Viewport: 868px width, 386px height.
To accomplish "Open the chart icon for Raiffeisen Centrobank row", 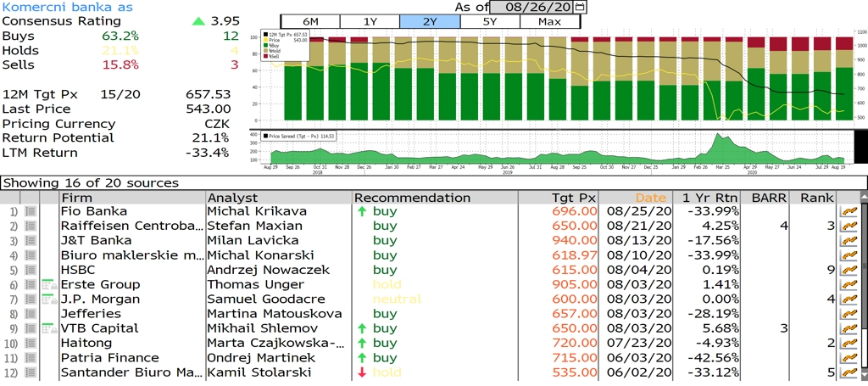I will pos(848,226).
